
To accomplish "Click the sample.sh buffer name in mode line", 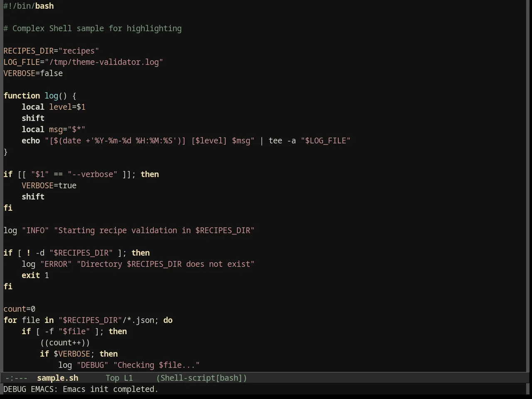I will click(x=58, y=378).
